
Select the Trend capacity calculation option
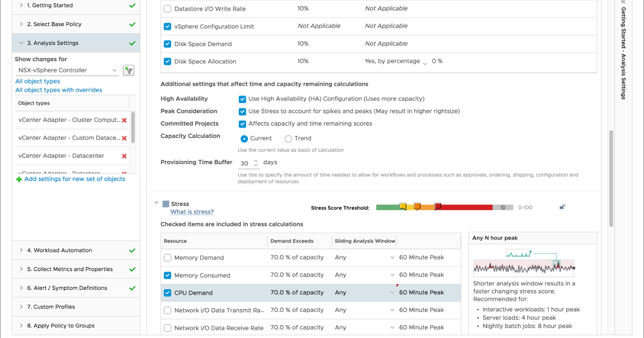[288, 138]
